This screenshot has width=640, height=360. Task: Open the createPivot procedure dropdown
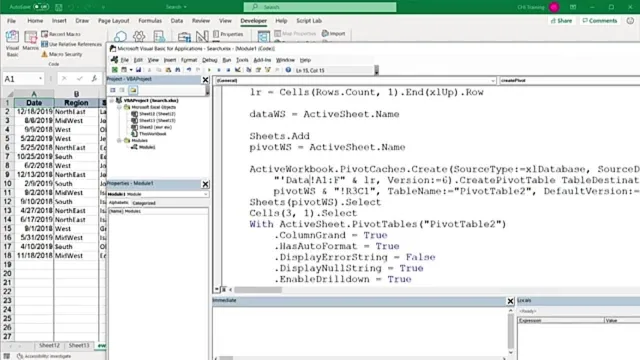[569, 81]
